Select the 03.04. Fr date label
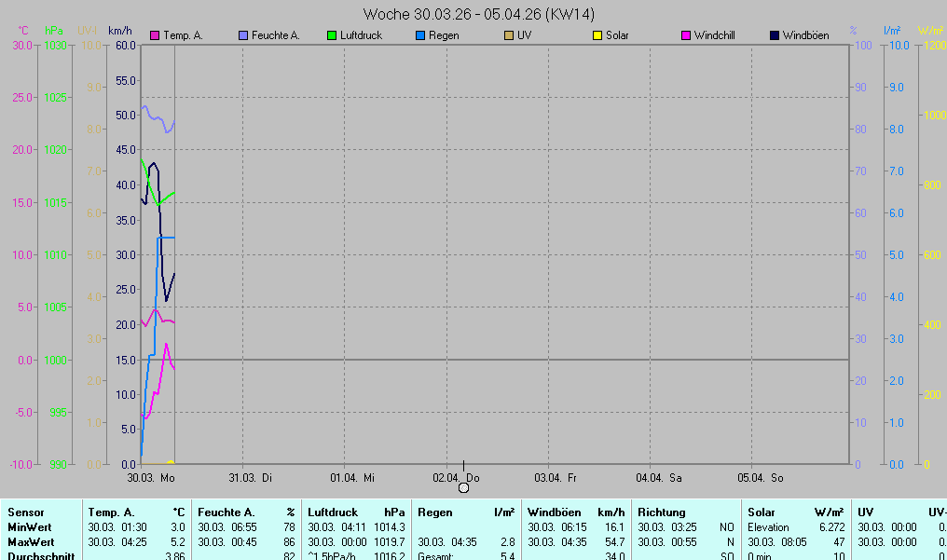The width and height of the screenshot is (947, 560). (x=556, y=478)
